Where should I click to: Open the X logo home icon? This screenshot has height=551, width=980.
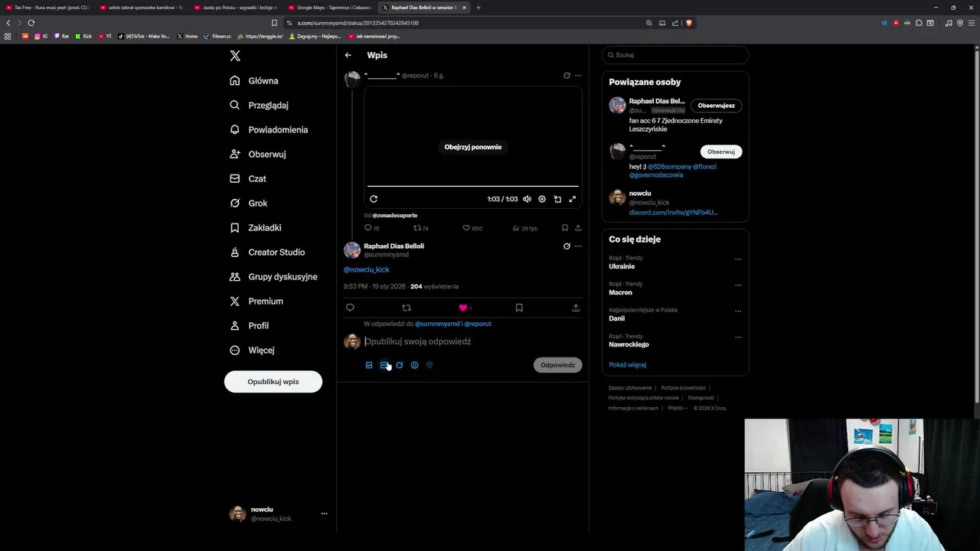(235, 56)
